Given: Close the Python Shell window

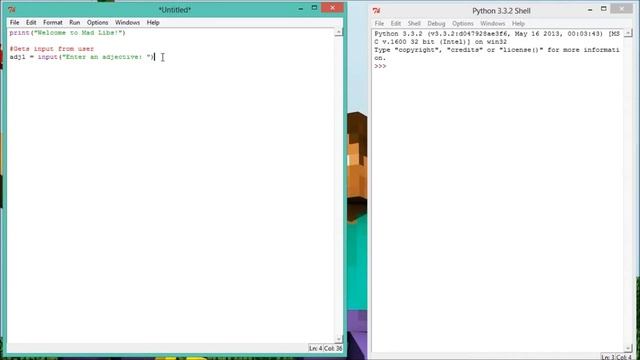Looking at the screenshot, I should point(622,9).
